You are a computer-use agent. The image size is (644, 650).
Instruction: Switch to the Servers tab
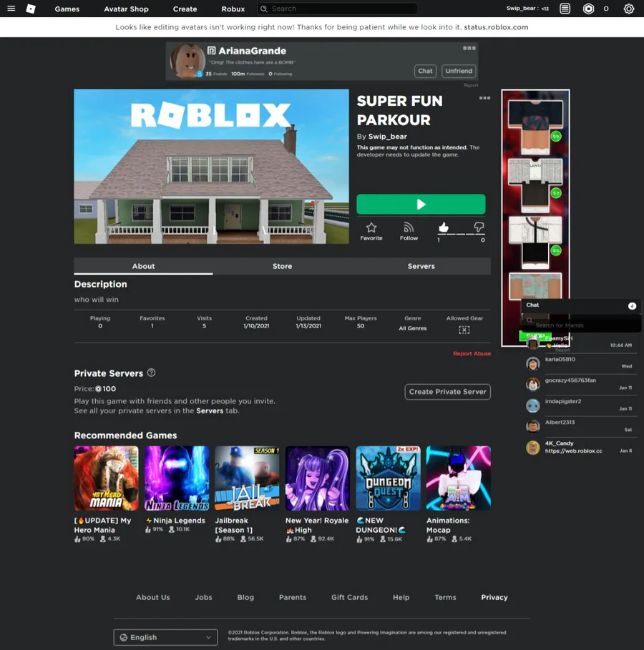[x=421, y=266]
